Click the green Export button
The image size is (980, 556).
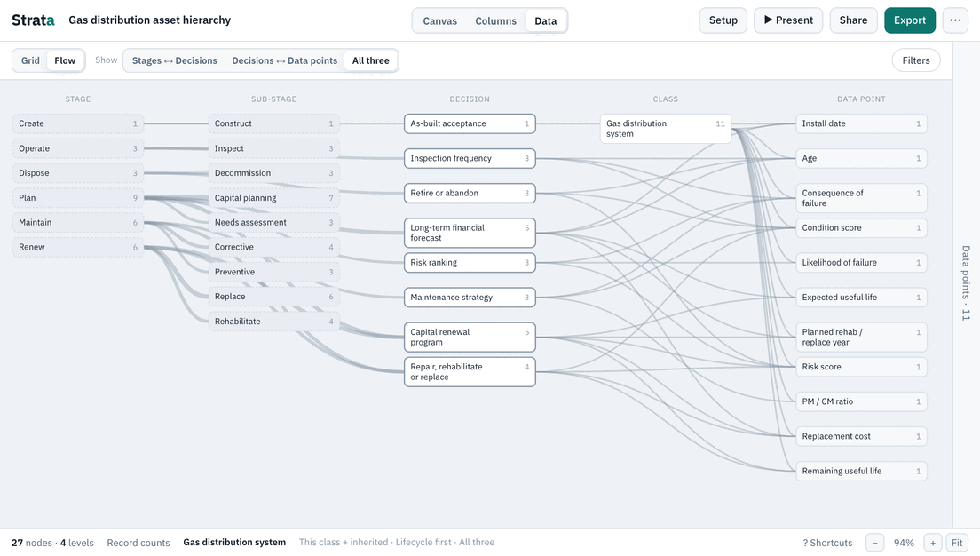pos(909,20)
